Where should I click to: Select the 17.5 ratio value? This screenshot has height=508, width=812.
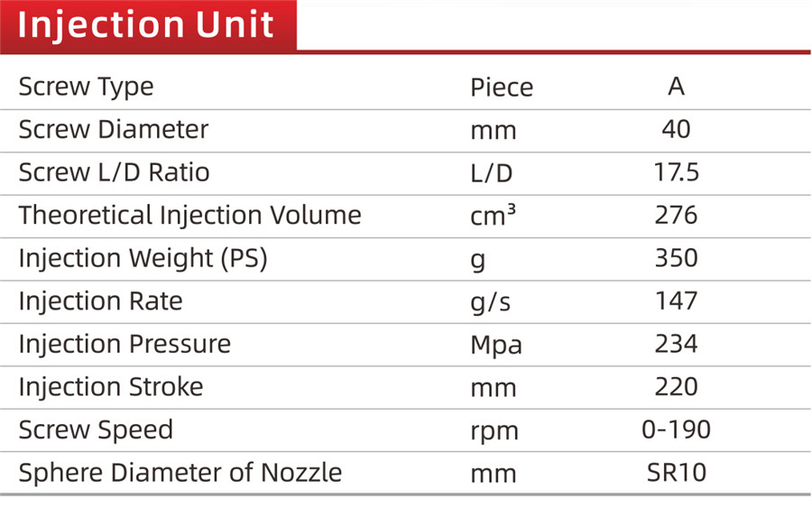[677, 172]
